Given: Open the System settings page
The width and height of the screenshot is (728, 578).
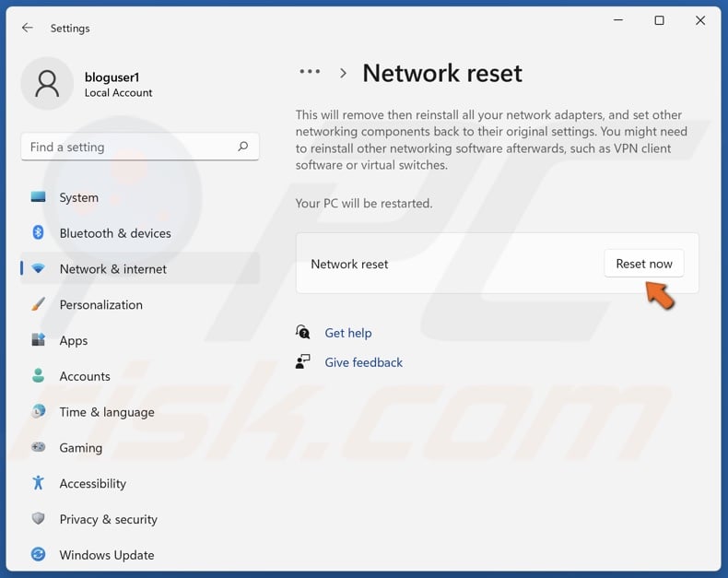Looking at the screenshot, I should (140, 197).
